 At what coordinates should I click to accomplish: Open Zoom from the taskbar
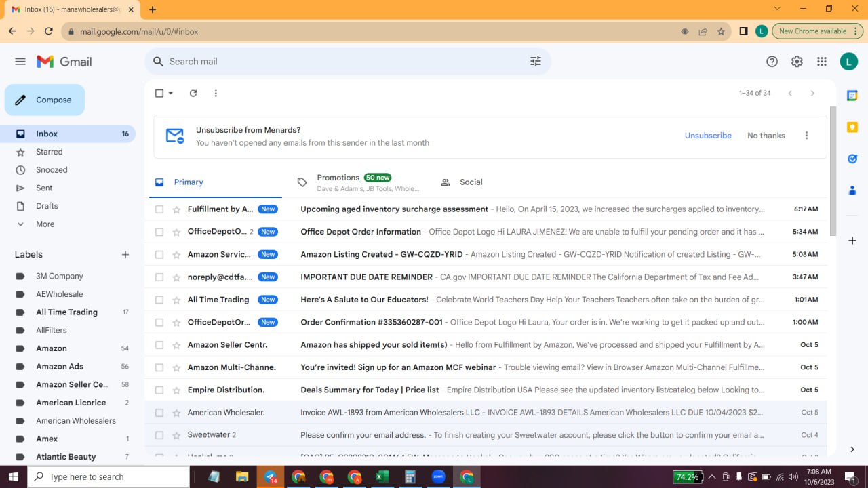pos(438,476)
